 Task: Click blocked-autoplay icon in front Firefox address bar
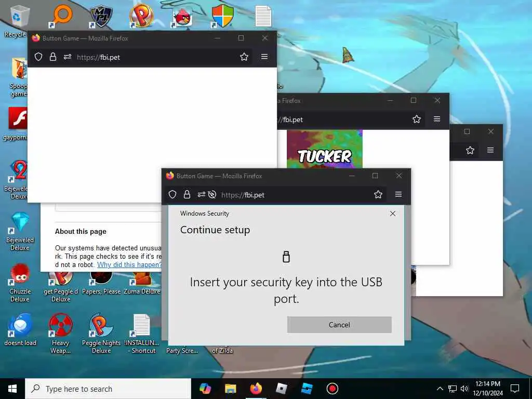pos(212,194)
